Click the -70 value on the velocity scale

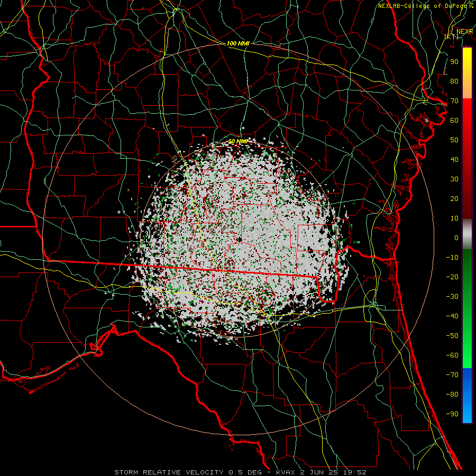[x=452, y=375]
